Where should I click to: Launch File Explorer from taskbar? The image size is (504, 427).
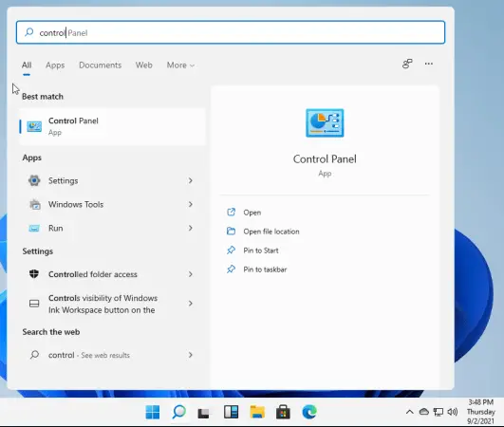tap(257, 412)
